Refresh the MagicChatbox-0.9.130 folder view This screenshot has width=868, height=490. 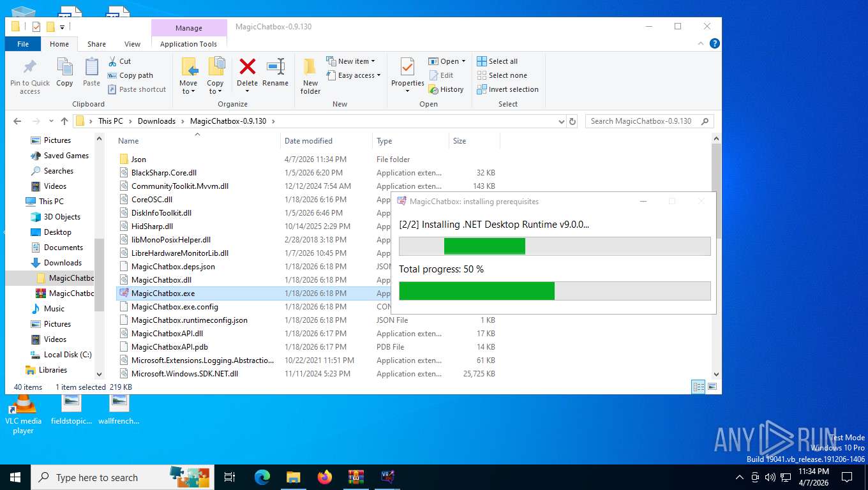click(572, 121)
